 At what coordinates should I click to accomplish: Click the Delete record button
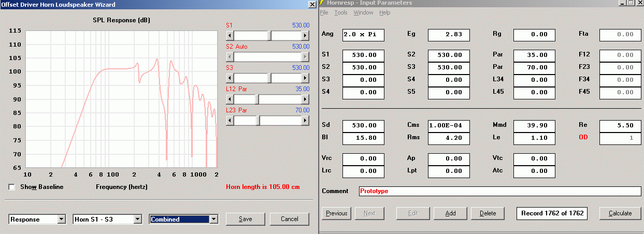[488, 213]
